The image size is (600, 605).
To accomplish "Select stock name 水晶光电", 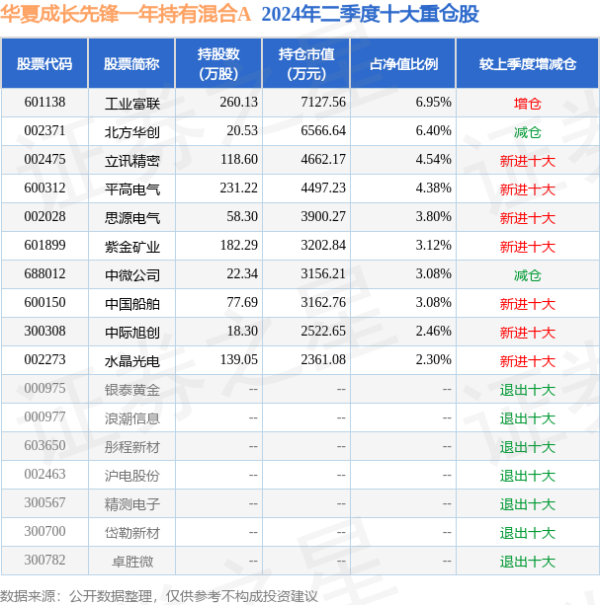I will pyautogui.click(x=132, y=360).
